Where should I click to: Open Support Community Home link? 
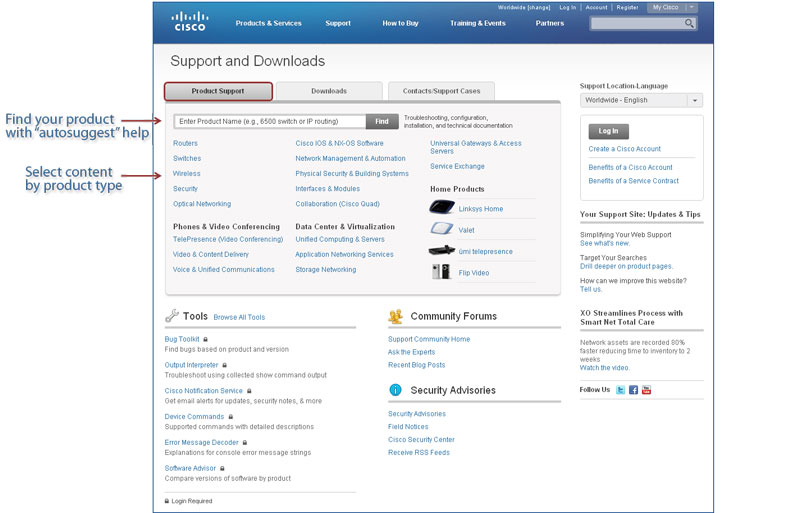coord(429,339)
